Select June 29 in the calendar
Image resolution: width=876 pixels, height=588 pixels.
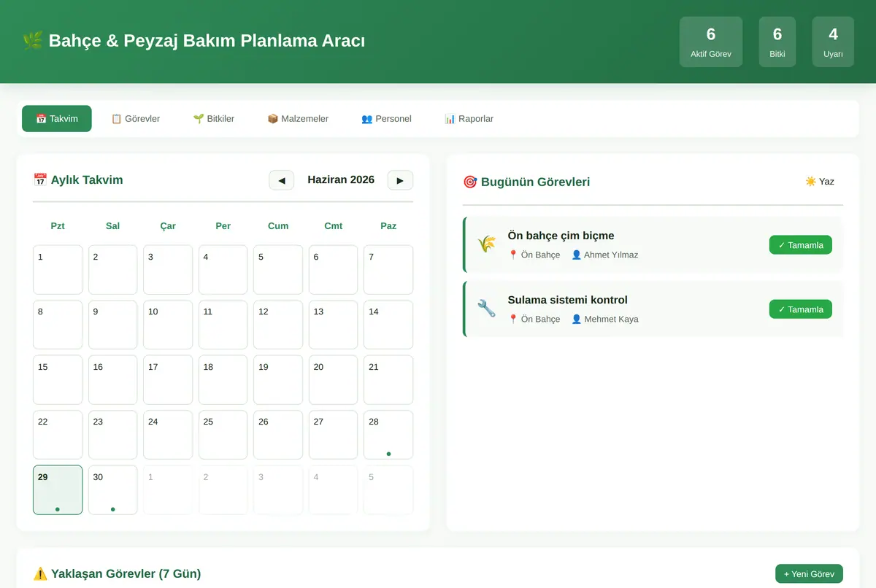58,490
